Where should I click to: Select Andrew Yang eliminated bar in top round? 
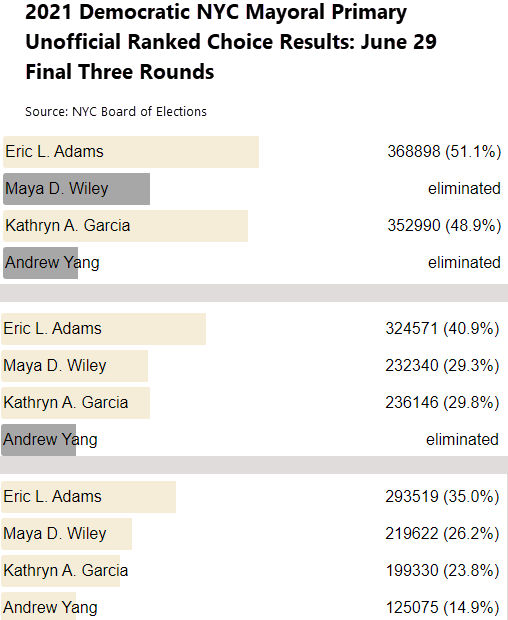click(40, 263)
